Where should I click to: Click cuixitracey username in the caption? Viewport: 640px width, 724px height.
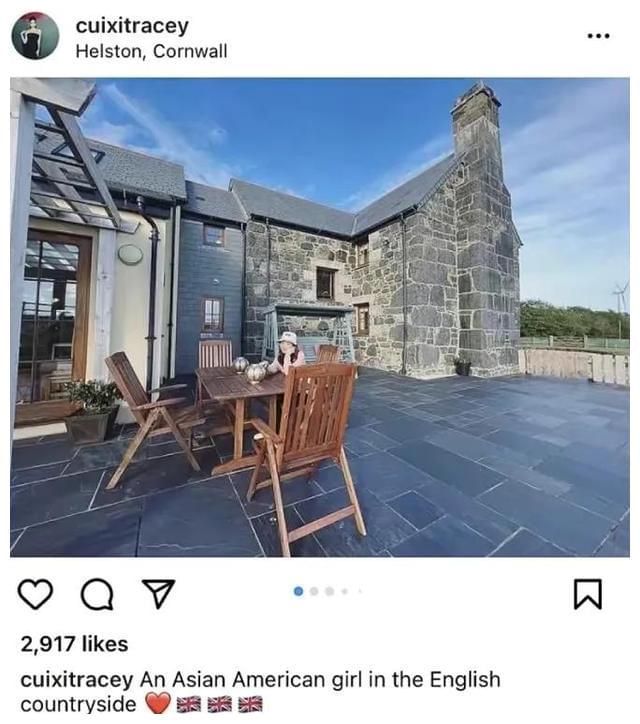pos(77,680)
